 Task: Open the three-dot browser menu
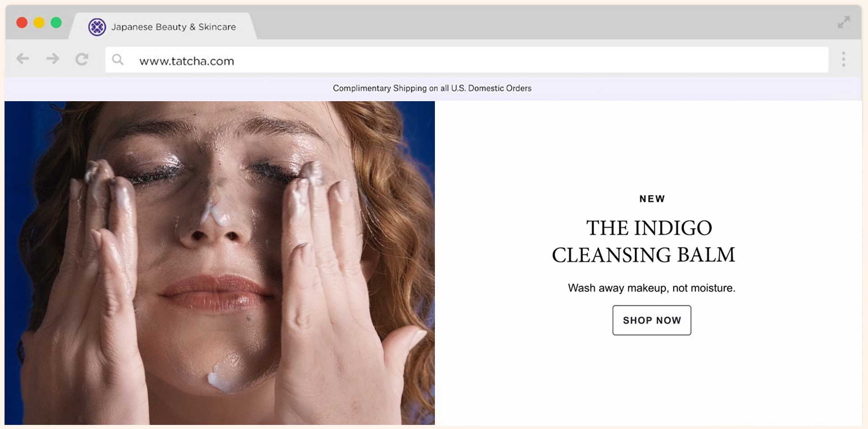pos(843,59)
